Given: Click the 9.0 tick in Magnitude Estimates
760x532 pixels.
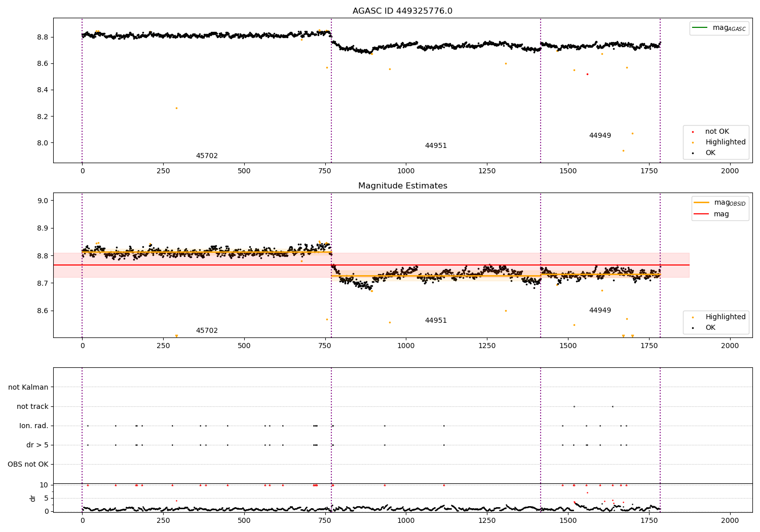Looking at the screenshot, I should 42,201.
